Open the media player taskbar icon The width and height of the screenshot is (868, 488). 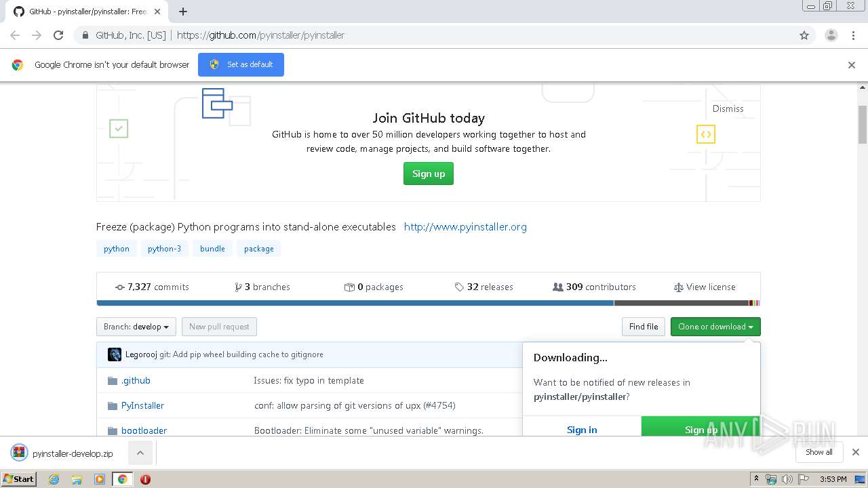[100, 479]
